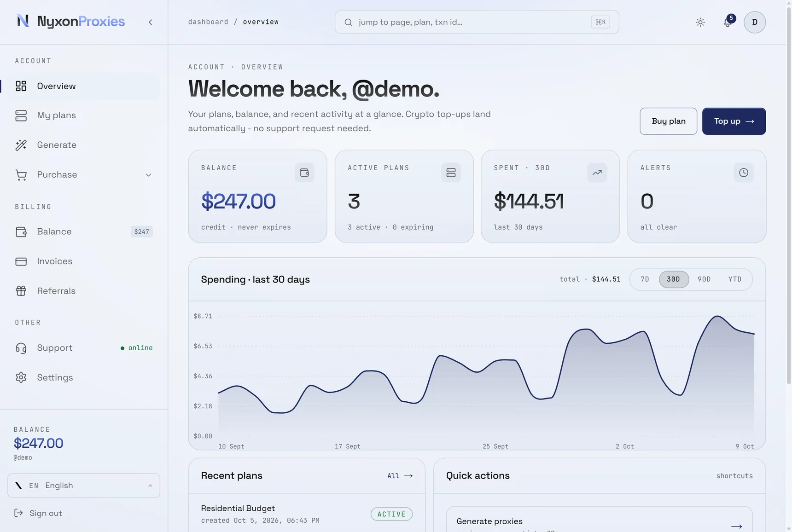Click the ⌘K shortcut hint in search
792x532 pixels.
tap(600, 22)
